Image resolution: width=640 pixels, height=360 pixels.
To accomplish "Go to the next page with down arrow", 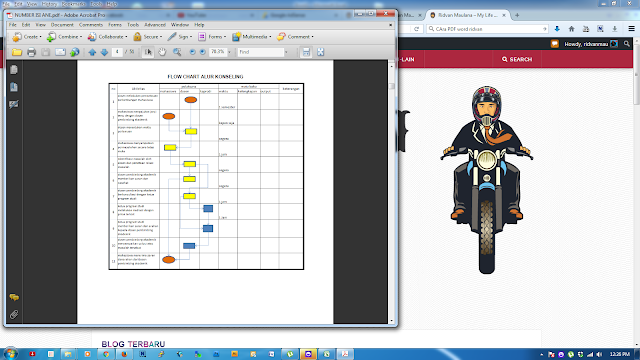I will [104, 52].
